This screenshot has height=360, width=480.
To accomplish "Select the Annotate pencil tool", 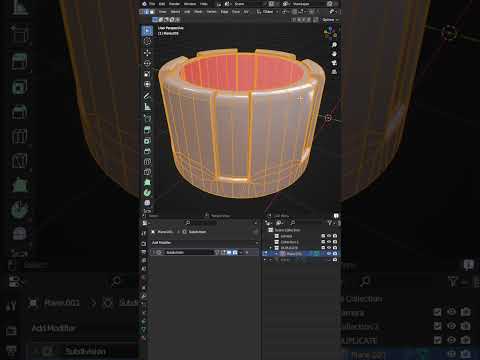I will pos(147,96).
